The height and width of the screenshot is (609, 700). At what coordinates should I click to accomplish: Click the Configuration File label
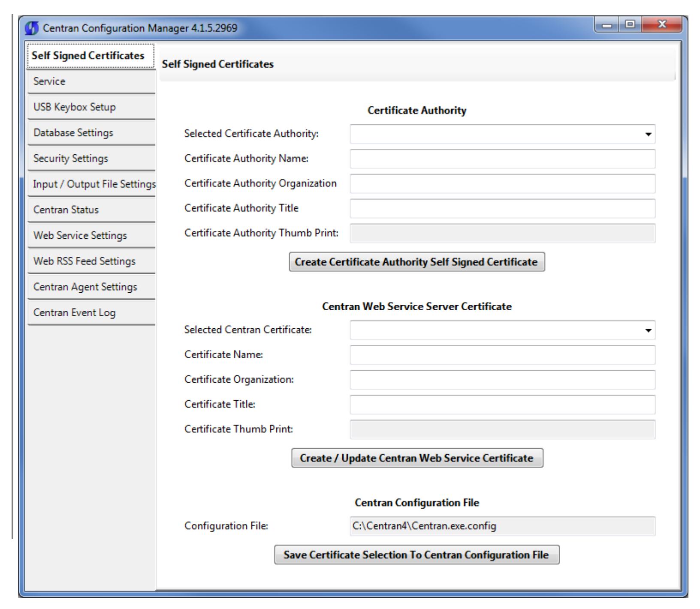pos(226,526)
